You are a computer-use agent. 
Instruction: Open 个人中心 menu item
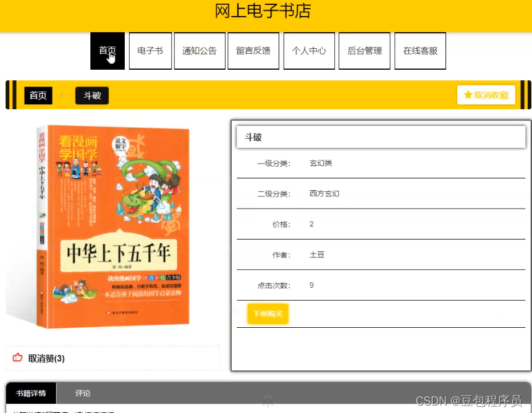point(309,51)
